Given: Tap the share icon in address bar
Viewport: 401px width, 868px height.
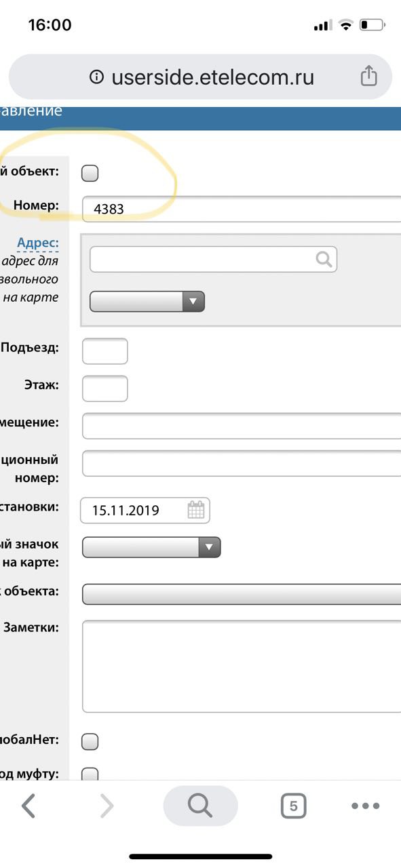Looking at the screenshot, I should click(x=368, y=76).
